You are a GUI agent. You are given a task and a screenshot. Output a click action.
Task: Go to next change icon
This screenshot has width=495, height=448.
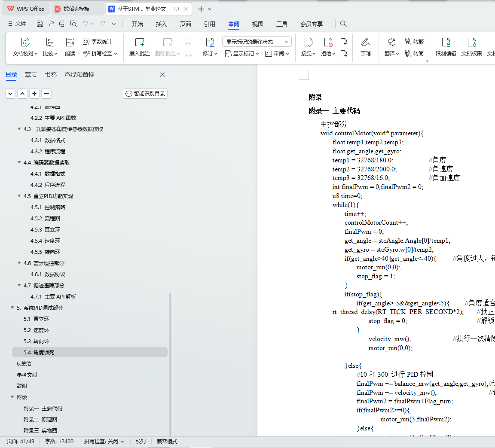pos(344,54)
